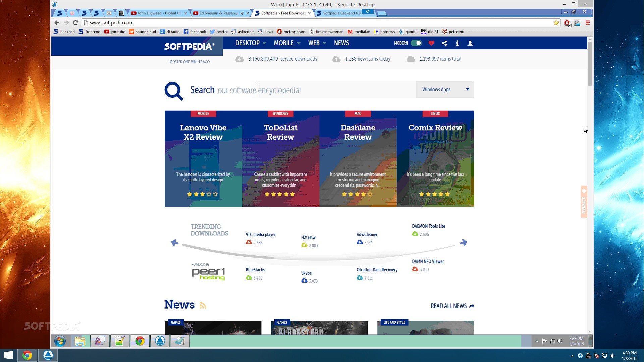644x362 pixels.
Task: Click the cloud icon beside served downloads
Action: pos(239,59)
